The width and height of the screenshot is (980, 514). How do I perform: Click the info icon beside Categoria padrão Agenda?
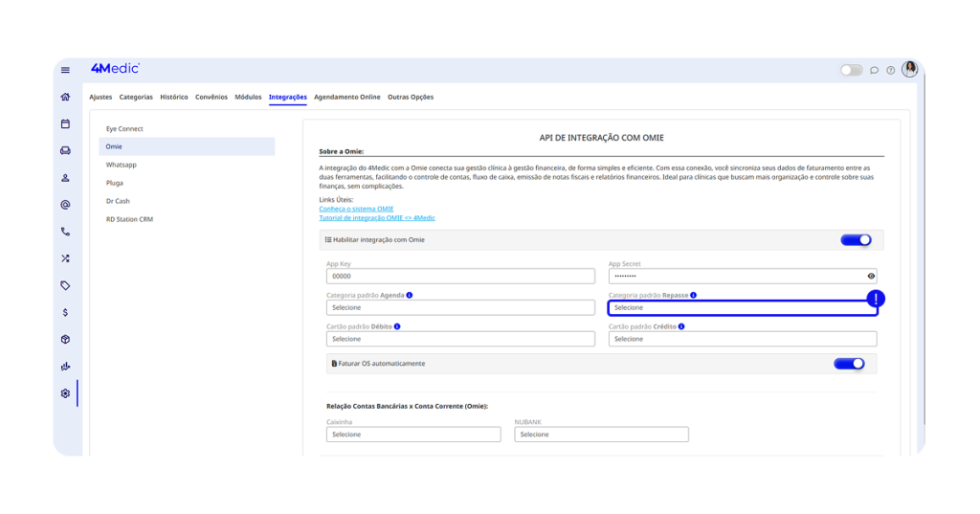(410, 296)
